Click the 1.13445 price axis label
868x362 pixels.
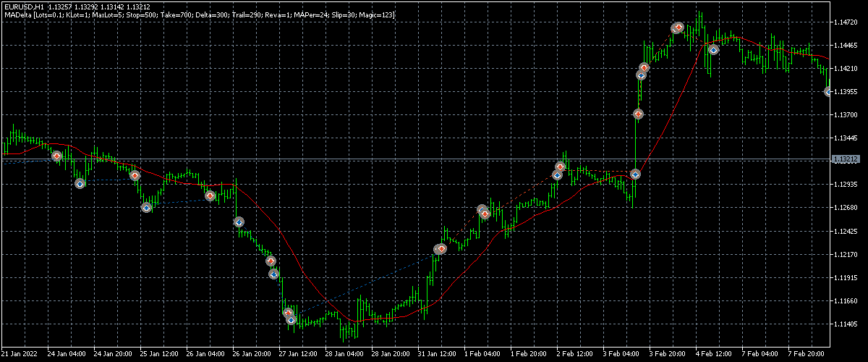click(846, 138)
